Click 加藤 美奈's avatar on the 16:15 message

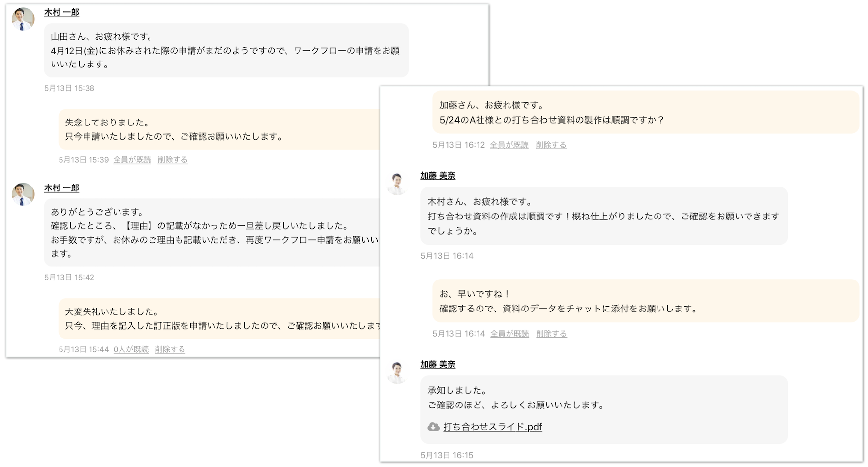tap(397, 373)
